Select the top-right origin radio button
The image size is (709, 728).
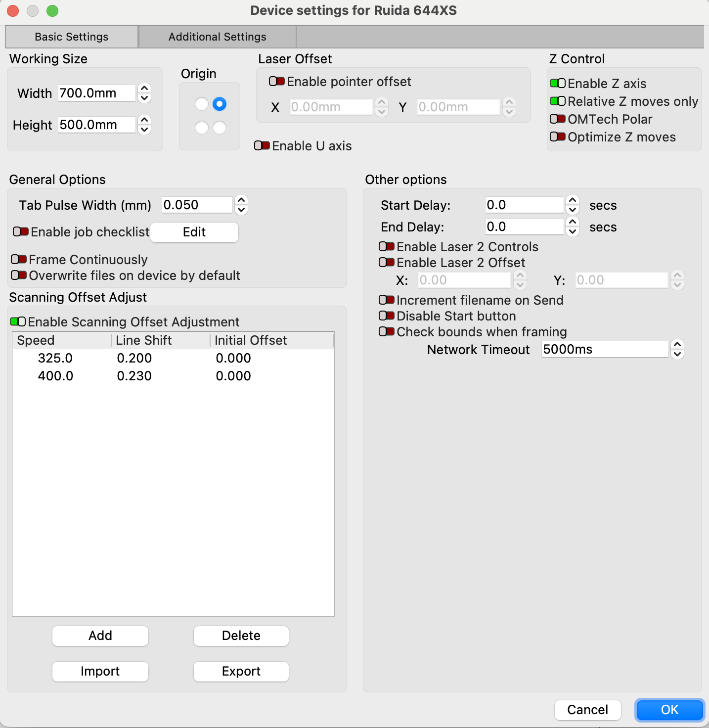coord(220,104)
